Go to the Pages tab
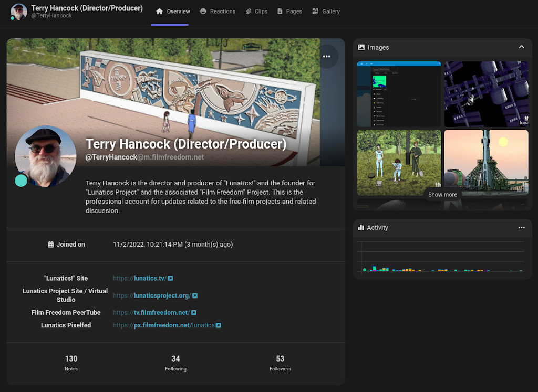This screenshot has height=392, width=538. click(289, 12)
